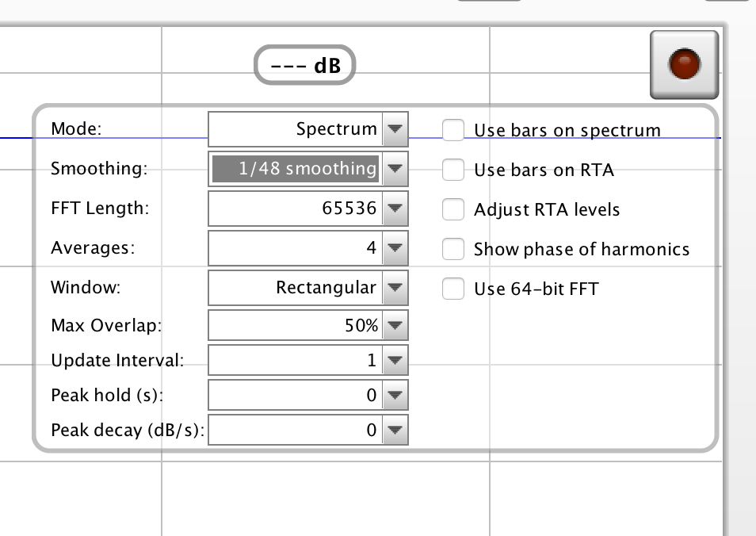The image size is (756, 536).
Task: Toggle Use bars on RTA checkbox
Action: [x=453, y=170]
